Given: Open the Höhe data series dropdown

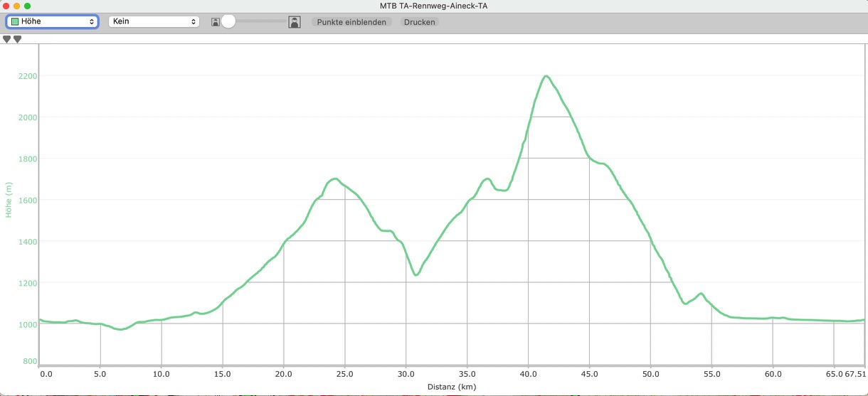Looking at the screenshot, I should tap(52, 22).
